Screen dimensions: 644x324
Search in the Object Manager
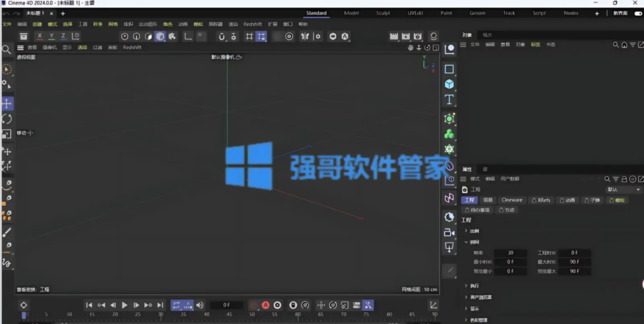pos(616,45)
